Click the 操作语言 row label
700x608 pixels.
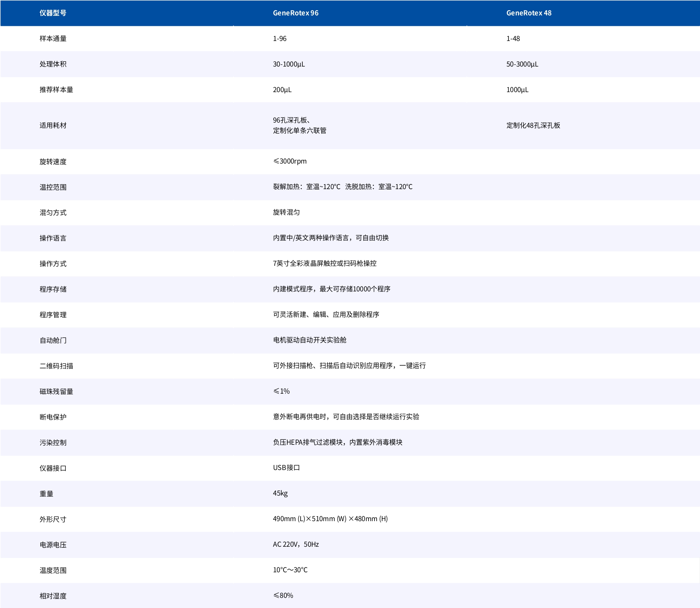[53, 238]
